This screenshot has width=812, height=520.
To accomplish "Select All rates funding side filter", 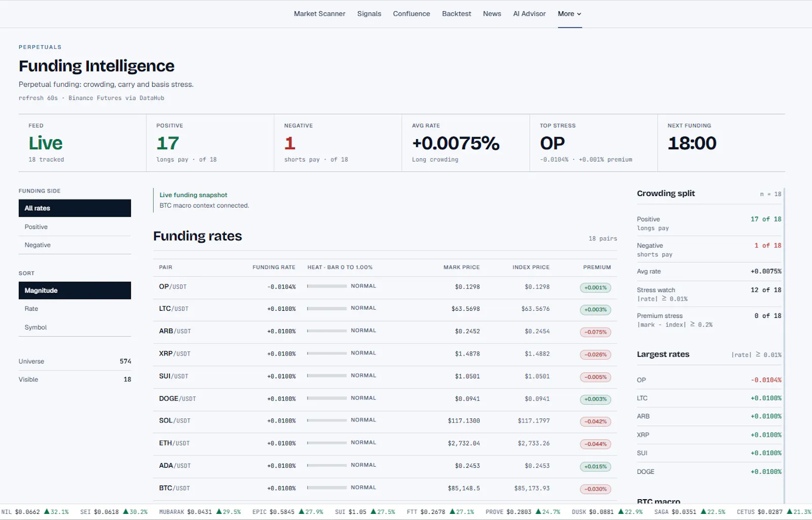I will click(x=75, y=208).
